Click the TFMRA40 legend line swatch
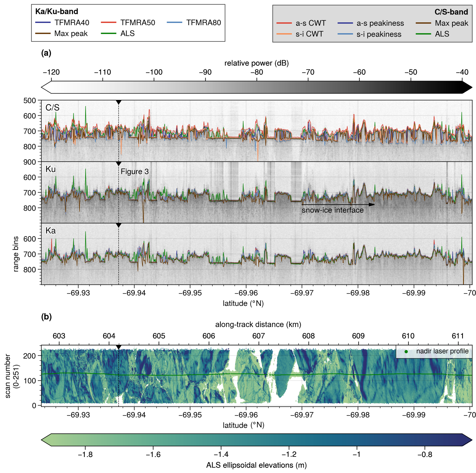476x473 pixels. pos(43,23)
